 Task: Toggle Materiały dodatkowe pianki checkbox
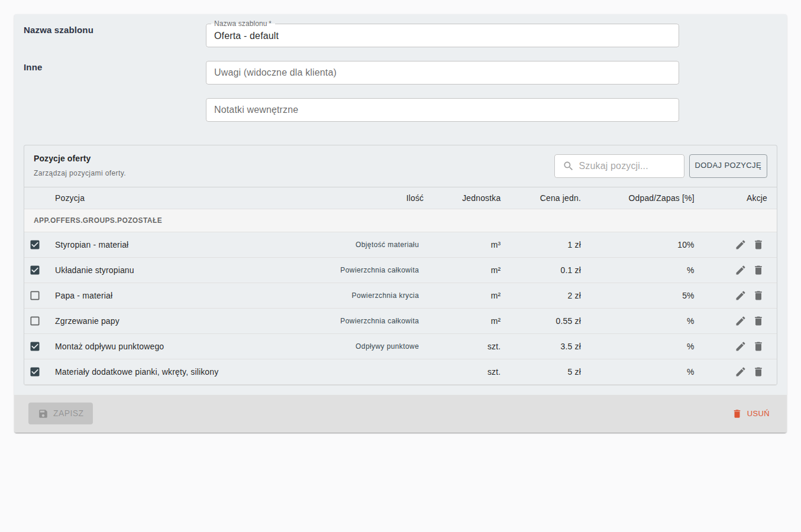35,372
